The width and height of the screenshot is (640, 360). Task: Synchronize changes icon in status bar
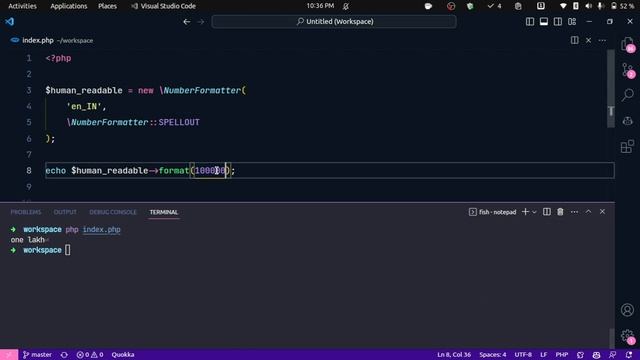(64, 355)
